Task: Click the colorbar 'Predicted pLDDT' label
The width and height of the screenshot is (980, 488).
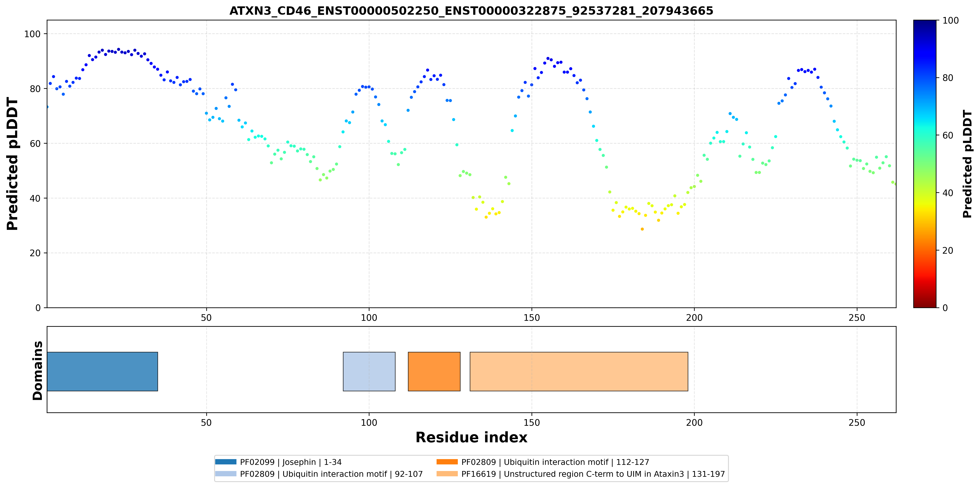Action: 967,164
